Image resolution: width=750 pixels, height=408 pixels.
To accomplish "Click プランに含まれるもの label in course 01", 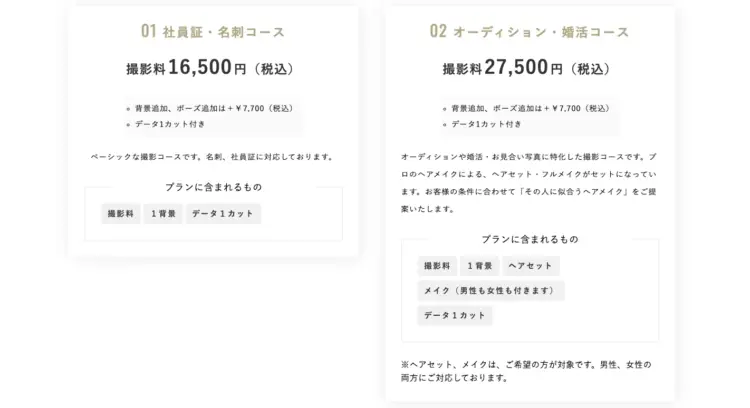I will 213,187.
